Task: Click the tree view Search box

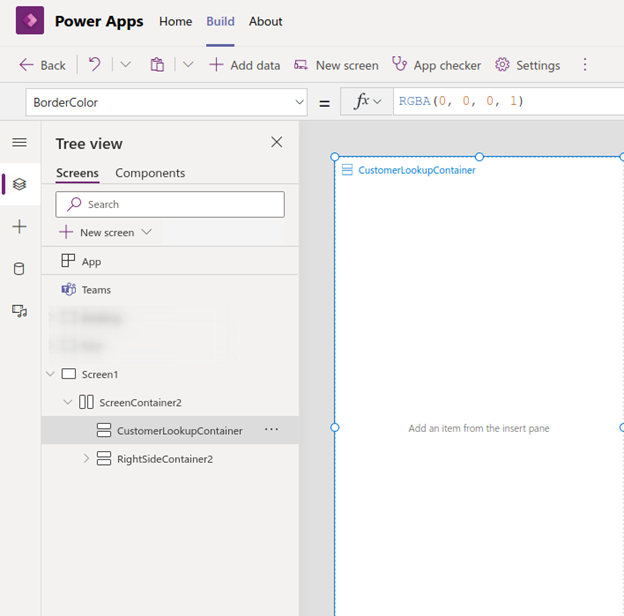Action: pos(170,204)
